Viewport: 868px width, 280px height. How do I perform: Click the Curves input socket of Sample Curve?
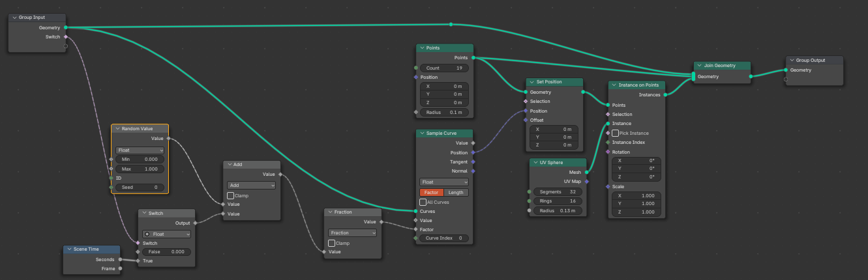(415, 211)
